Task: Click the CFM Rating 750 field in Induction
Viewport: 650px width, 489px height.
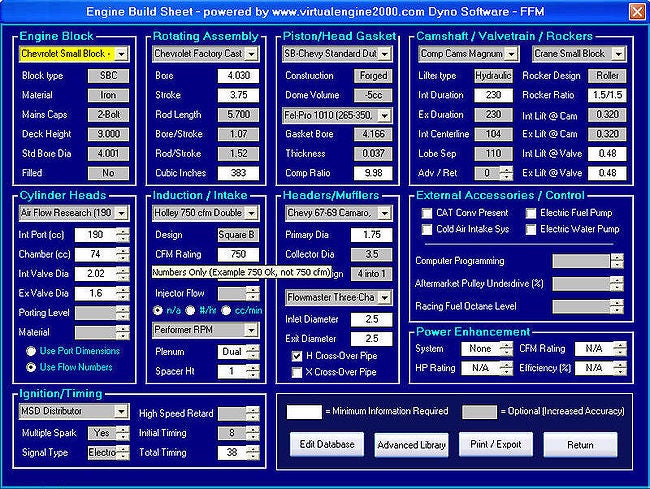Action: tap(238, 254)
